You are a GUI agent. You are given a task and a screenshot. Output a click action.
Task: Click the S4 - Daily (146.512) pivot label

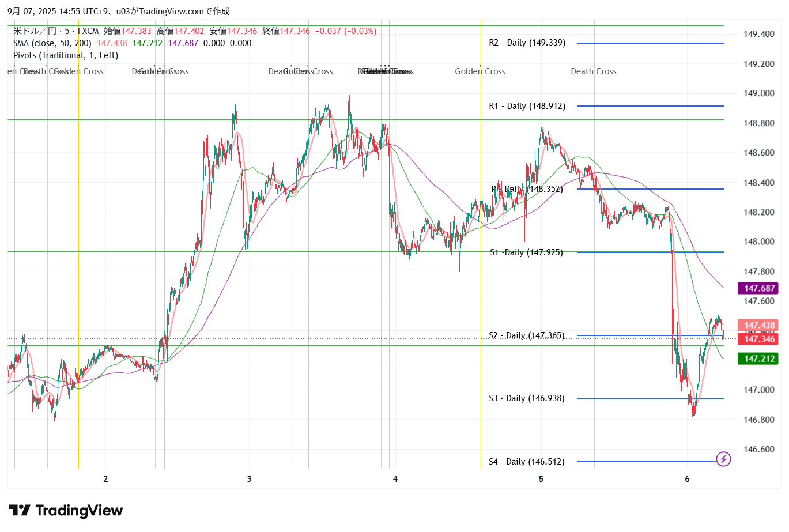[526, 462]
